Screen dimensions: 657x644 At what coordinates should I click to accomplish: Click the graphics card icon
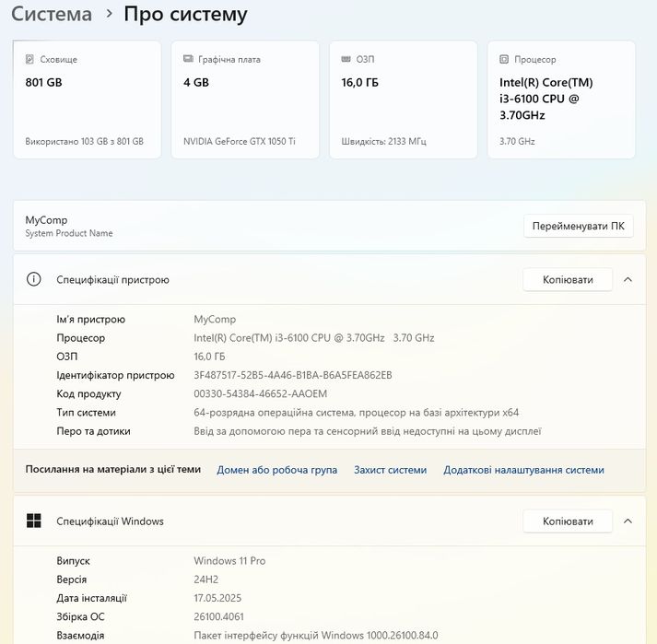point(188,59)
